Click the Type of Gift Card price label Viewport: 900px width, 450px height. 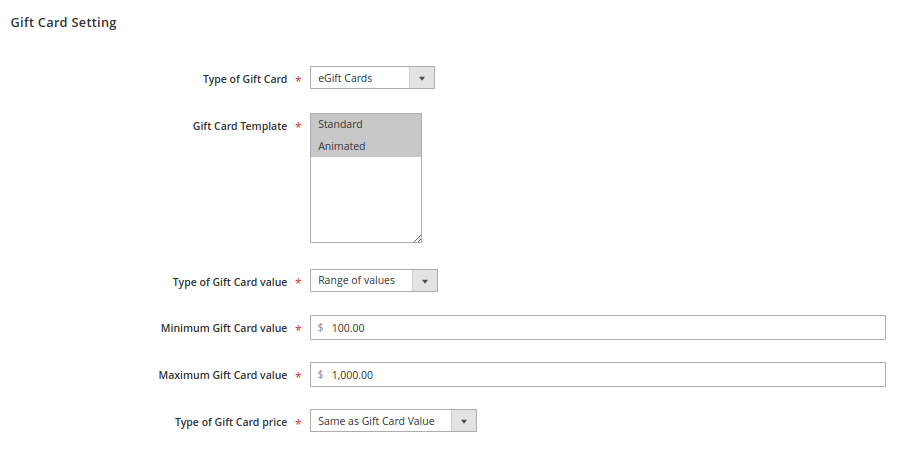pos(230,422)
